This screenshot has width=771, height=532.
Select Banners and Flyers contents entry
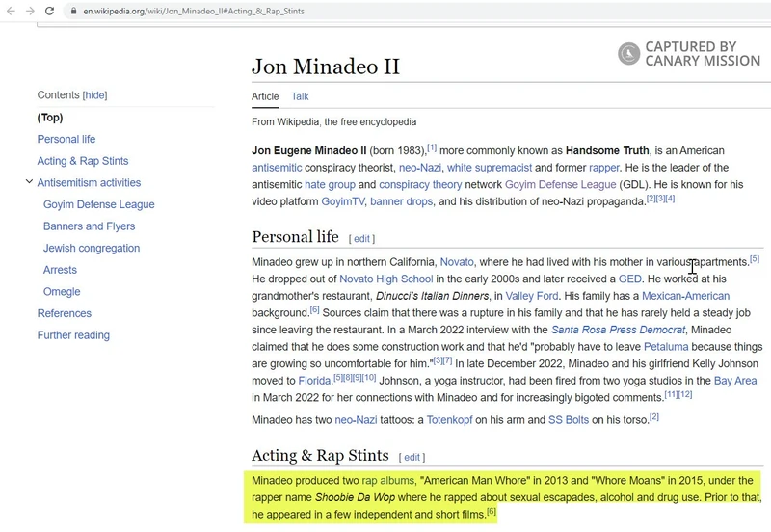[x=89, y=226]
